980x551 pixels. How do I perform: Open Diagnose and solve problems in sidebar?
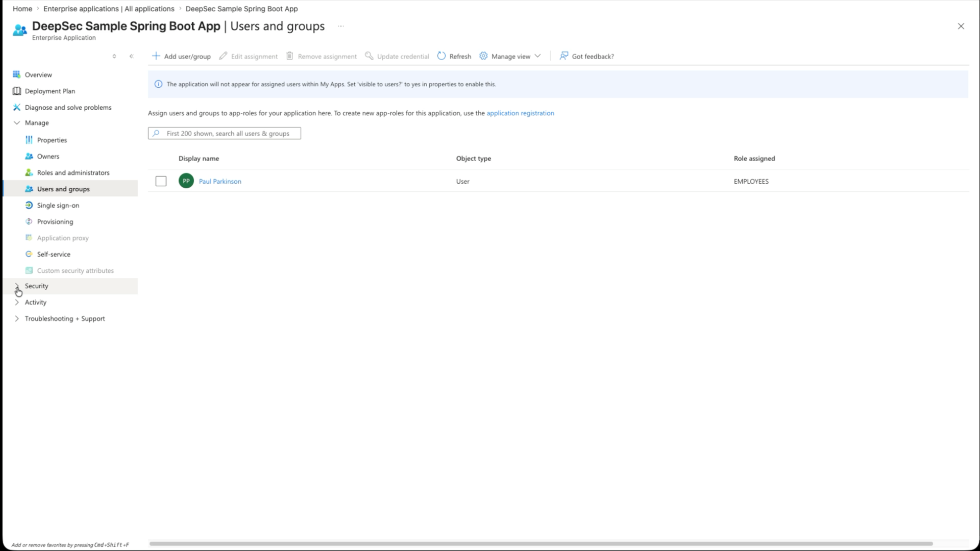coord(68,107)
